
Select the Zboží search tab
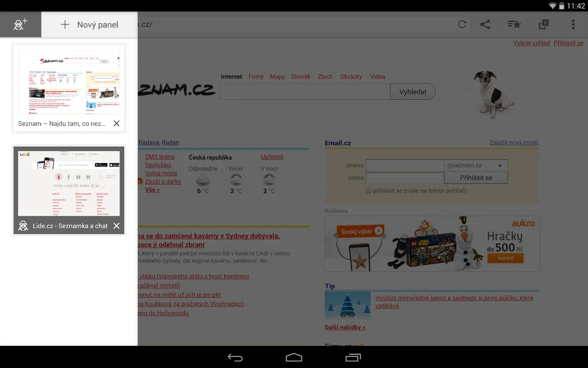(x=325, y=76)
